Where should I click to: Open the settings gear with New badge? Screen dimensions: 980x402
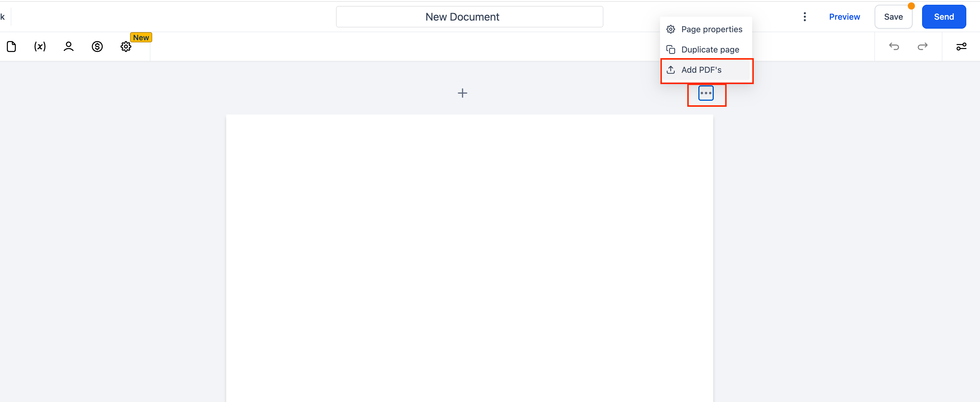pos(126,47)
